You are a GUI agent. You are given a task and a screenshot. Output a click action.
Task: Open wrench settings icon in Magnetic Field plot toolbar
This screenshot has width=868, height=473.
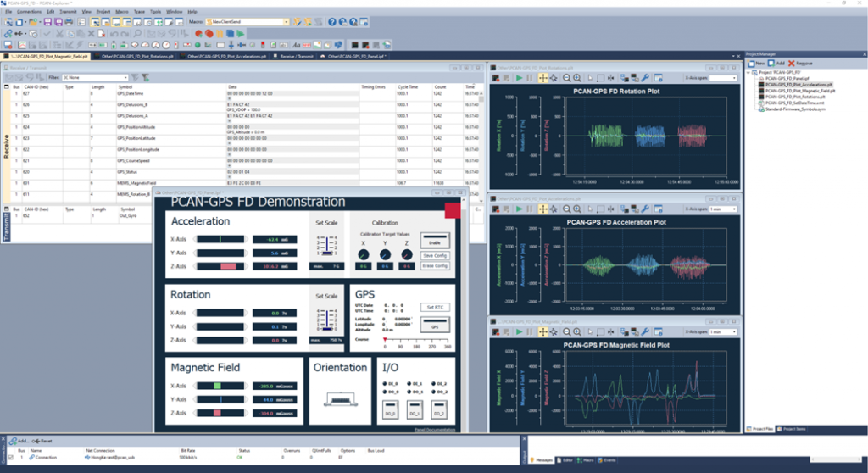coord(645,331)
